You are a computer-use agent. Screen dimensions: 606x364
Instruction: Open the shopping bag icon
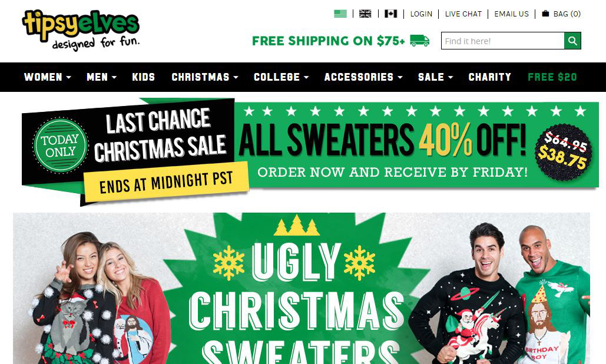pos(545,14)
